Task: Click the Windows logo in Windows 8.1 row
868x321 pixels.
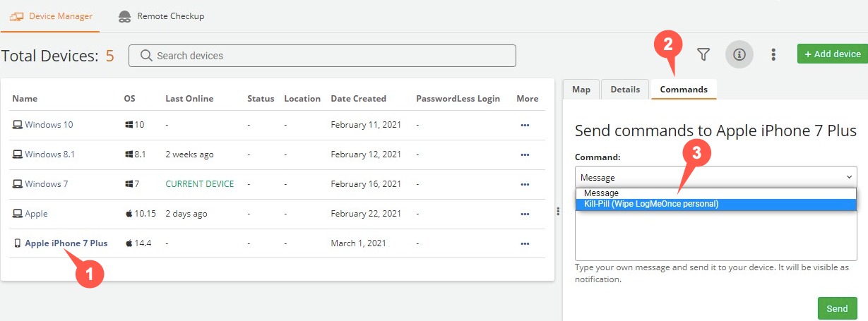Action: click(129, 155)
